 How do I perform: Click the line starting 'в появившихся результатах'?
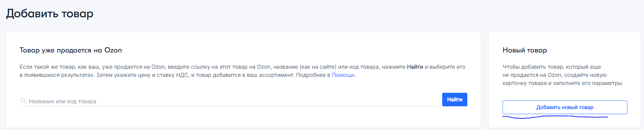188,75
